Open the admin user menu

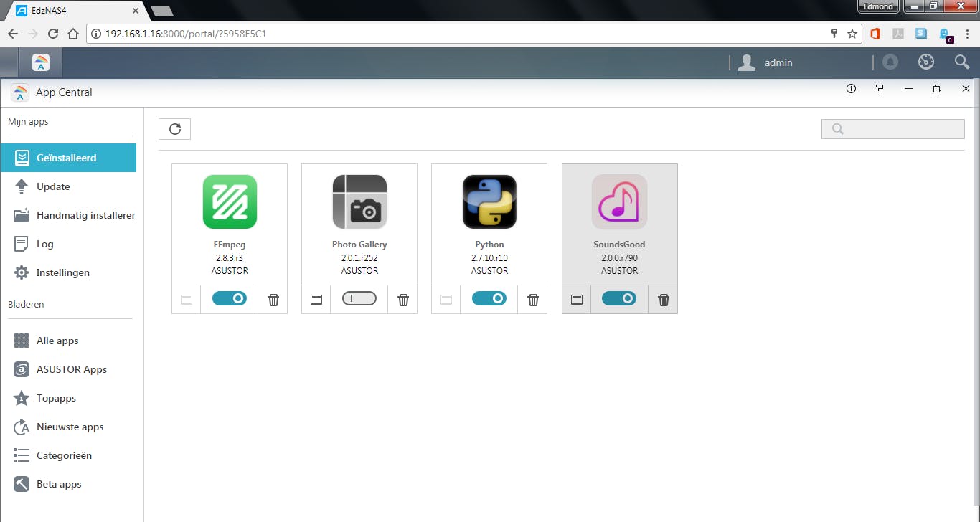765,62
